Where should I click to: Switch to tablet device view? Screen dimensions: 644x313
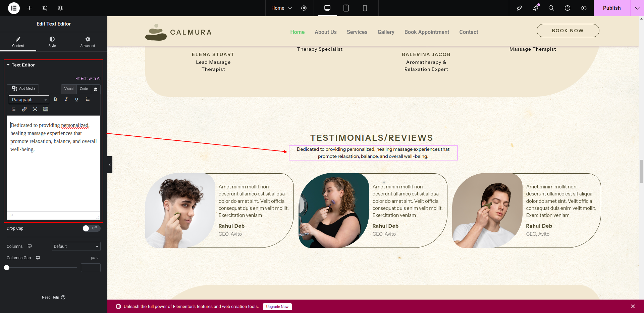click(x=346, y=8)
